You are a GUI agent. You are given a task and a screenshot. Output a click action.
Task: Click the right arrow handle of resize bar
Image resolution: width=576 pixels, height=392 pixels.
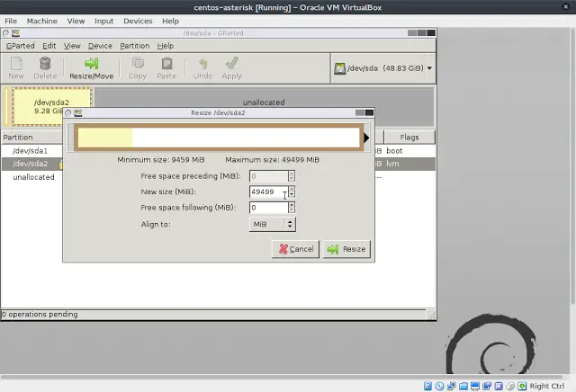click(366, 138)
